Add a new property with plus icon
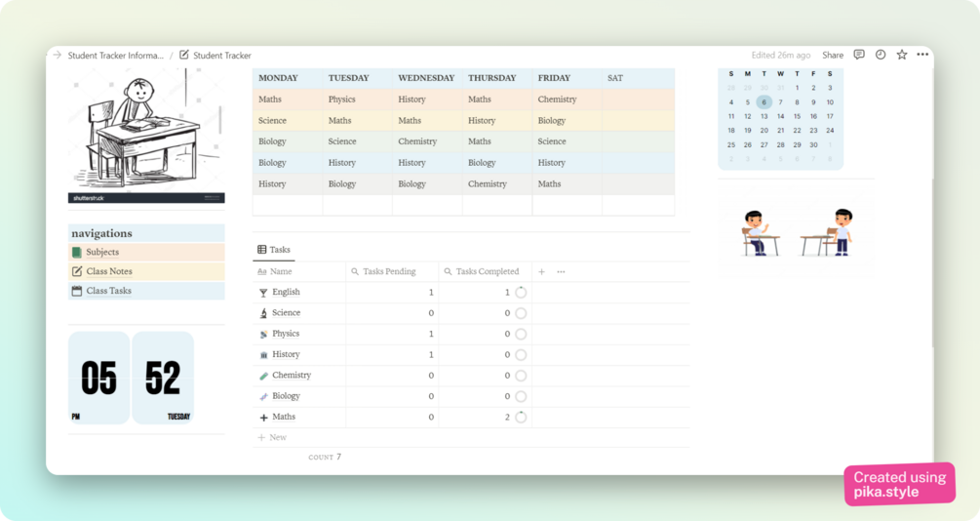The image size is (980, 521). pos(542,271)
